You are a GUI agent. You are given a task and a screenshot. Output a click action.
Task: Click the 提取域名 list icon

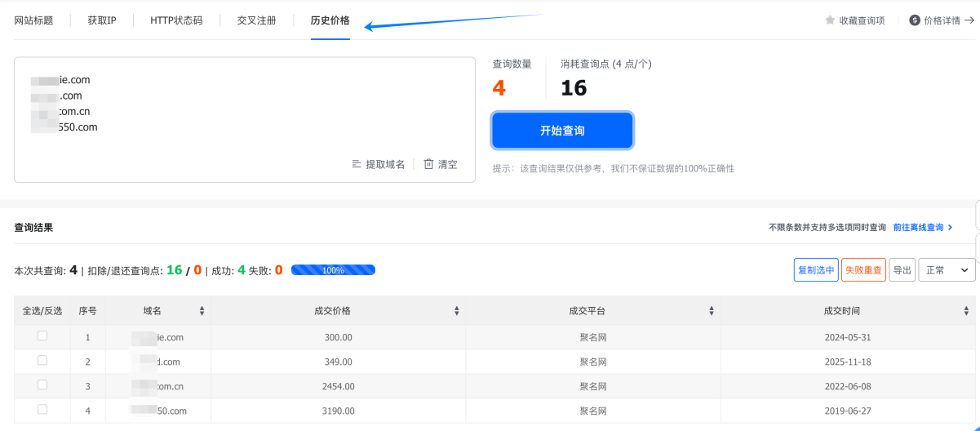357,164
